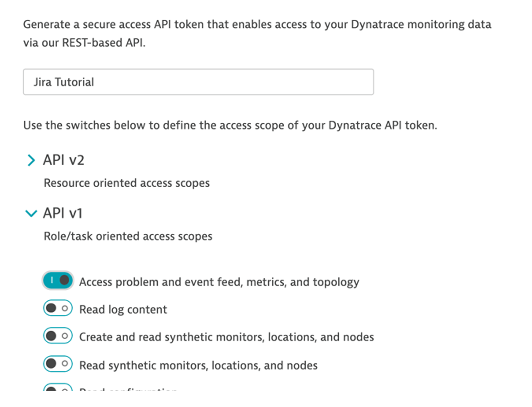The width and height of the screenshot is (532, 407).
Task: Select the Jira Tutorial text input
Action: pos(198,82)
